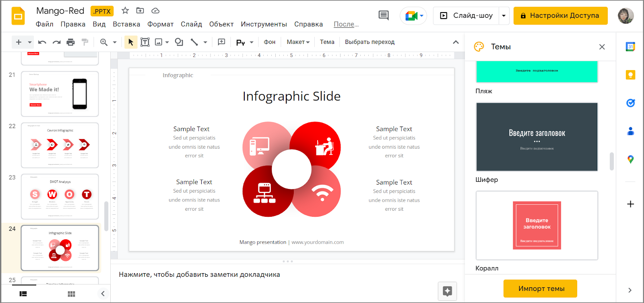The image size is (644, 303).
Task: Redo the last action
Action: (x=56, y=42)
